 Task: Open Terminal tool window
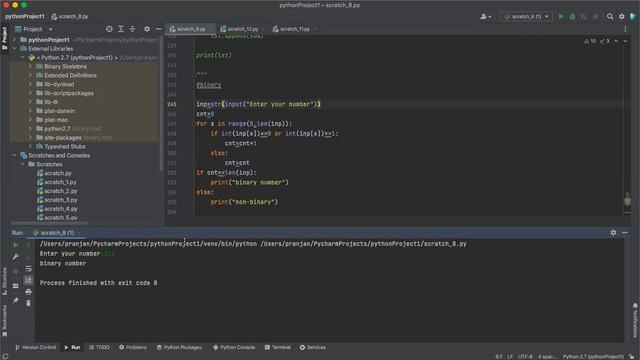[278, 347]
